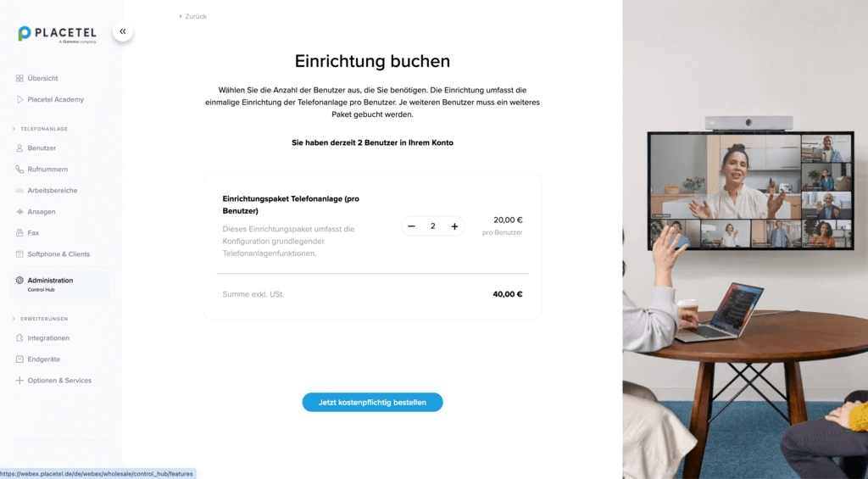Click the Fax printer icon
868x479 pixels.
[x=19, y=233]
